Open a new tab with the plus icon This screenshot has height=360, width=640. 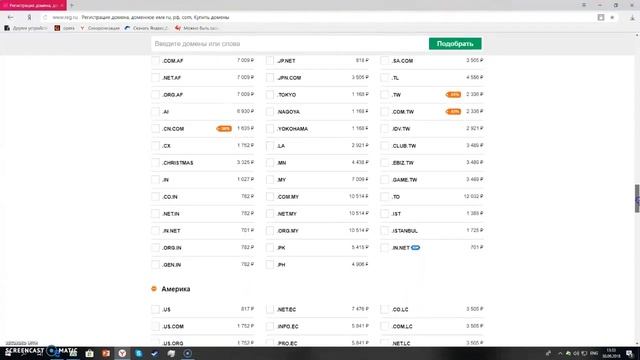pos(72,5)
